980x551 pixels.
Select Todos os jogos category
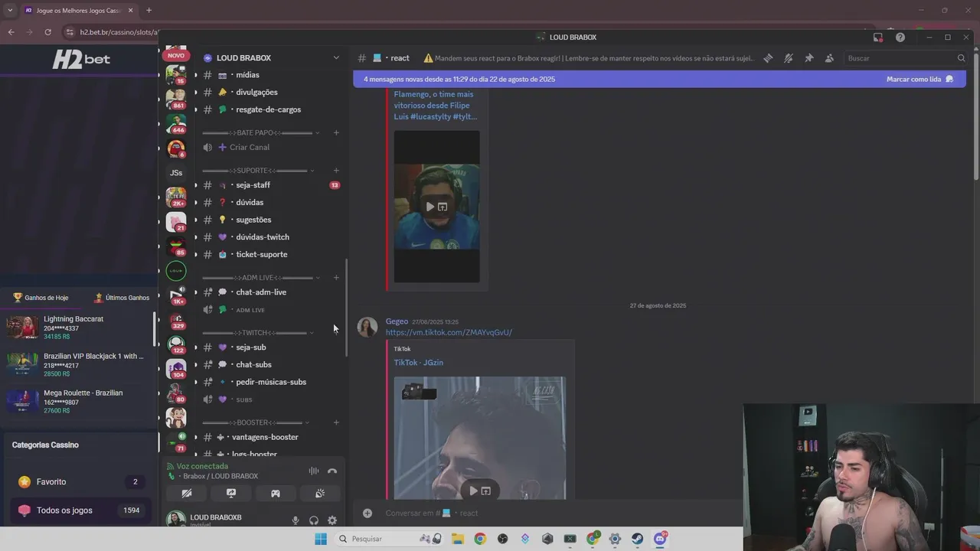[80, 510]
